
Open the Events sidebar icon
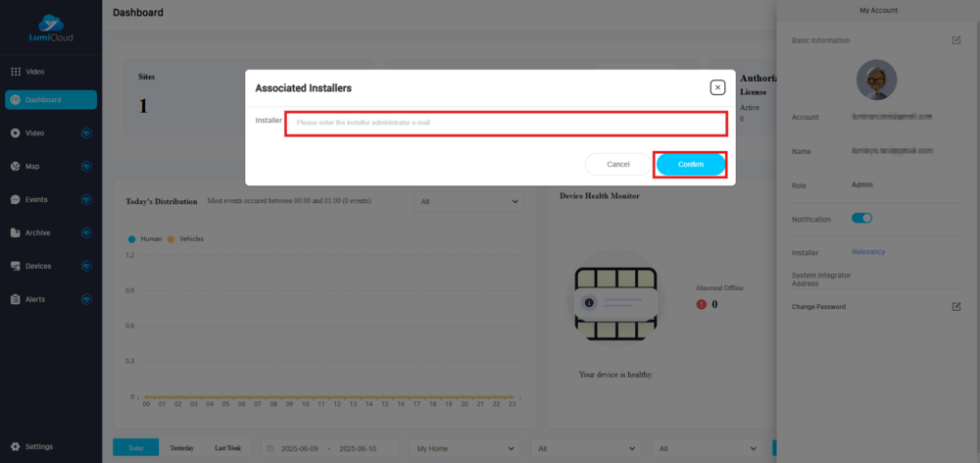pos(16,199)
